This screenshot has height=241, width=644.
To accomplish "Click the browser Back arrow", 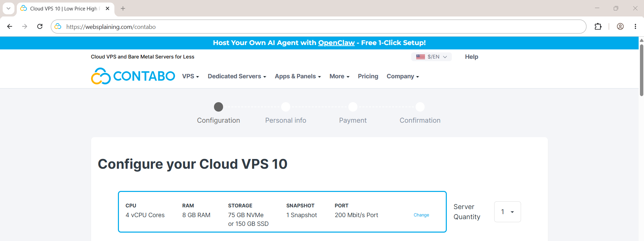I will pos(10,27).
